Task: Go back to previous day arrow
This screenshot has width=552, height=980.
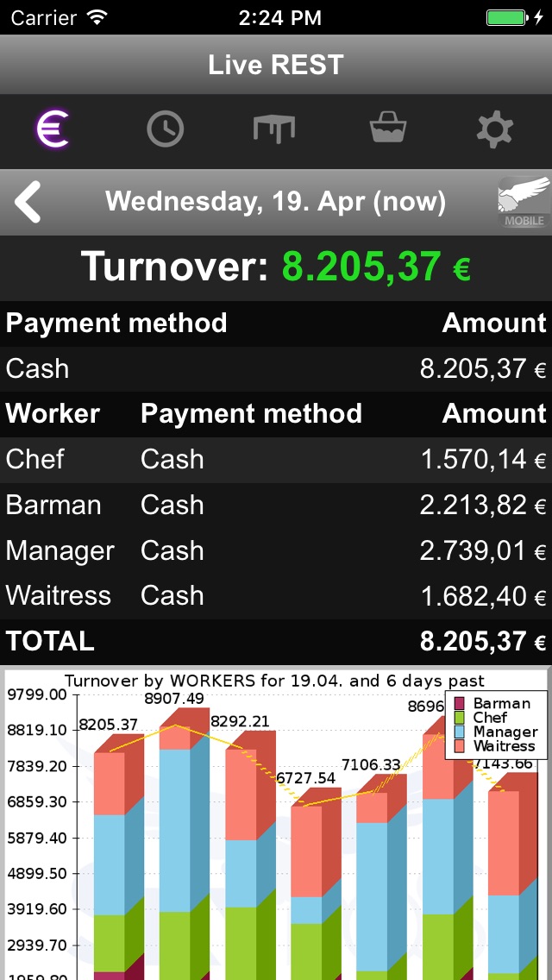Action: 28,202
